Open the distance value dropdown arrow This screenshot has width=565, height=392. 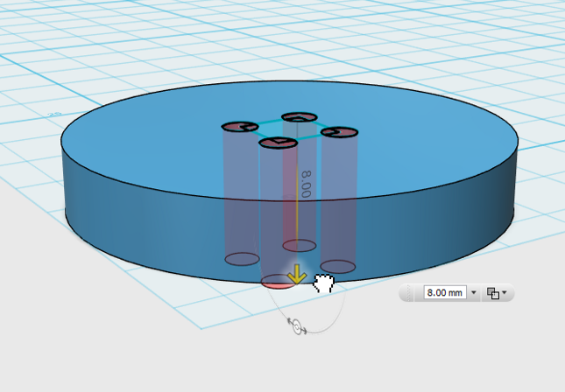pyautogui.click(x=474, y=292)
